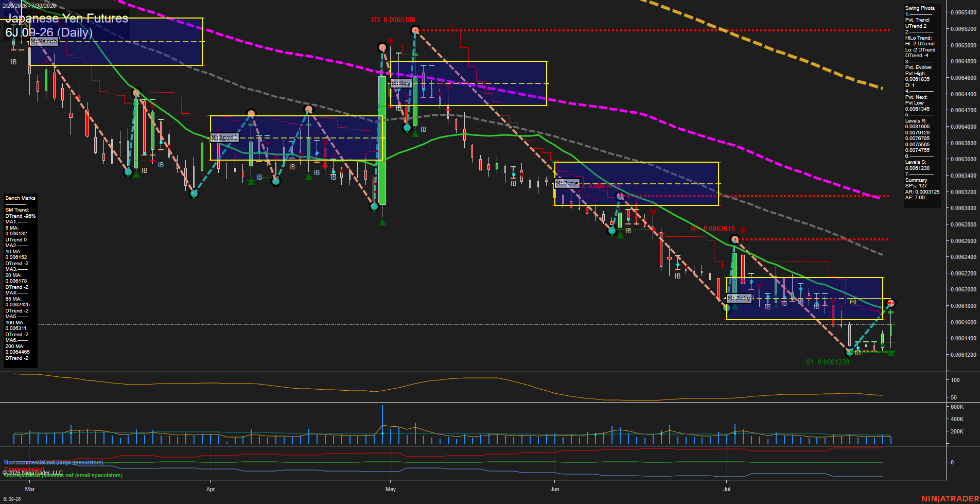
Task: Select the M:March monthly box label
Action: pos(44,41)
